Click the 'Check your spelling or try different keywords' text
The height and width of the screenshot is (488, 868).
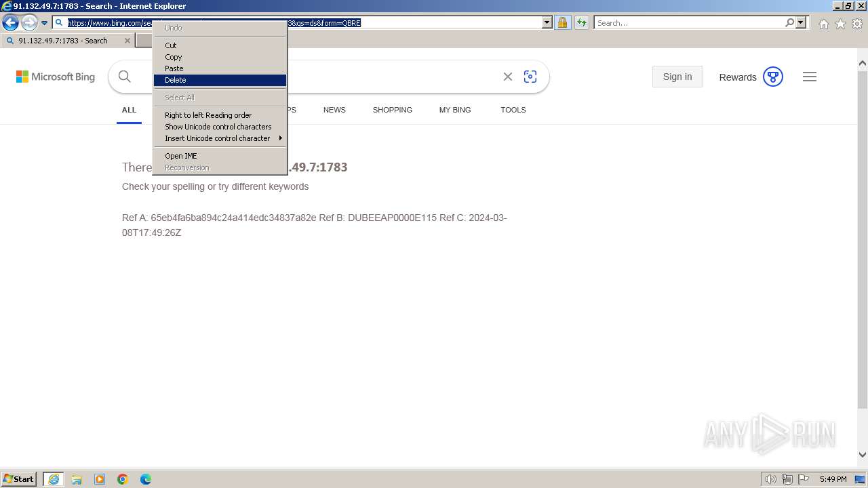[x=215, y=186]
